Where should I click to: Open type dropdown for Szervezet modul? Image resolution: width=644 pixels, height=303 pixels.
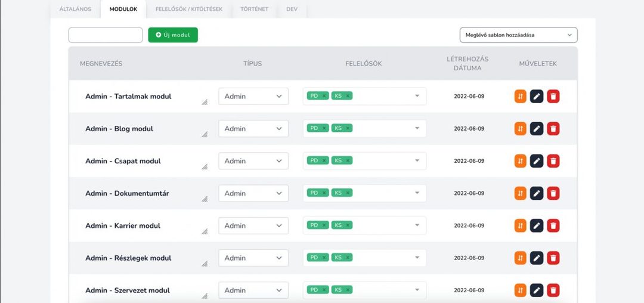pyautogui.click(x=253, y=290)
